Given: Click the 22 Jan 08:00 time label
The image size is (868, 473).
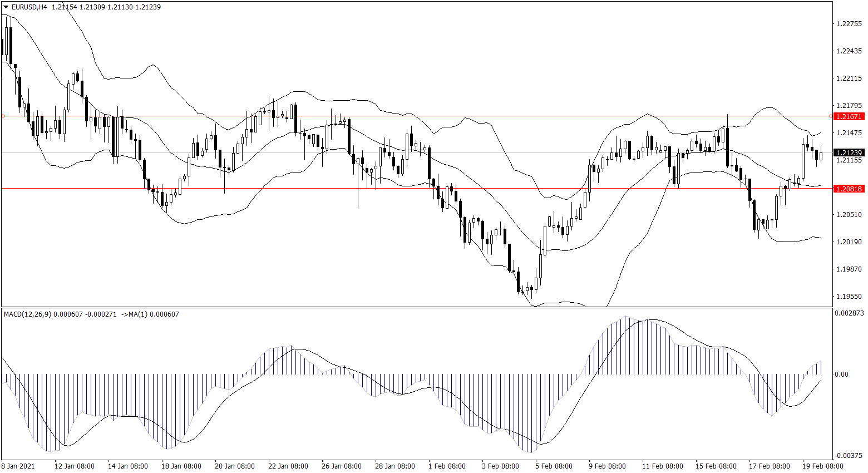Looking at the screenshot, I should (x=288, y=466).
